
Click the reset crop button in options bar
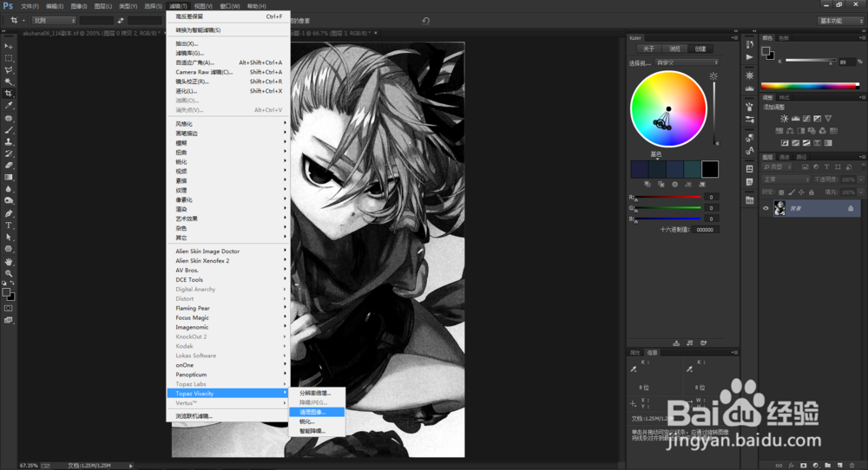click(425, 21)
